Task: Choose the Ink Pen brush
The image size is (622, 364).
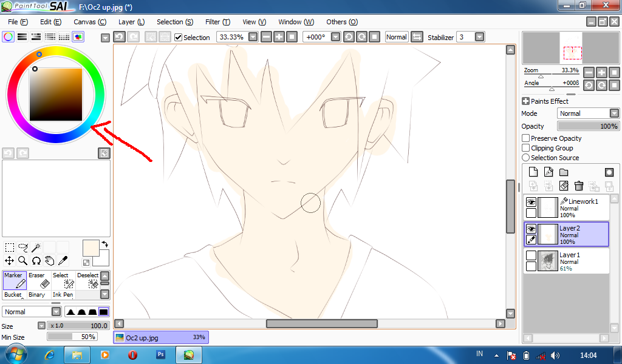Action: [63, 295]
